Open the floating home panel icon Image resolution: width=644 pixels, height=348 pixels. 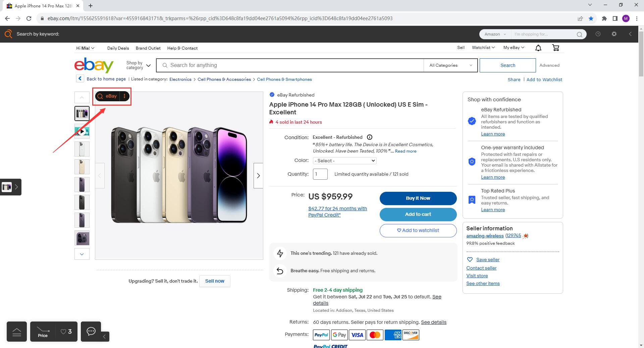[17, 332]
